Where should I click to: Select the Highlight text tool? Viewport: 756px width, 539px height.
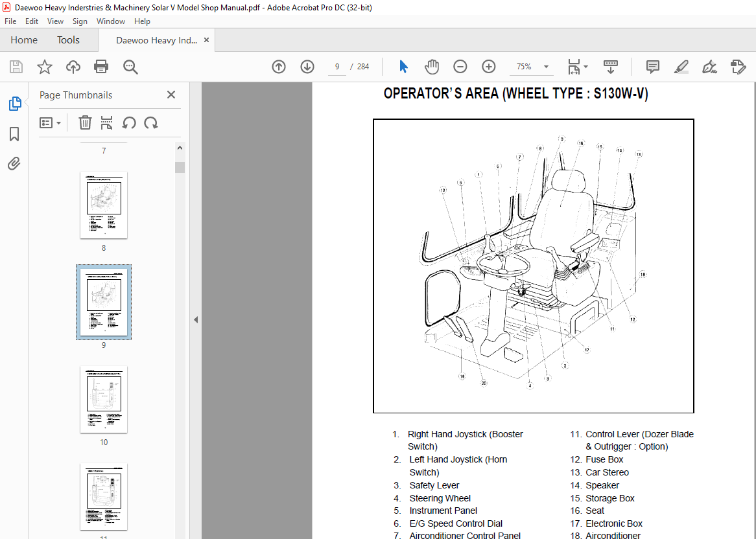[x=681, y=67]
